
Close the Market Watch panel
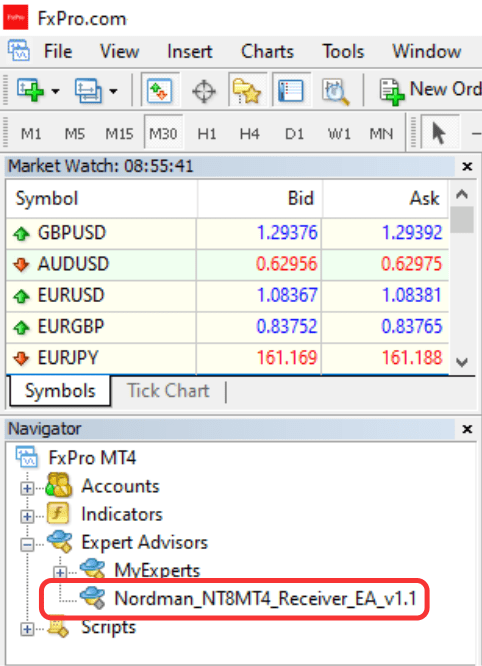(x=467, y=166)
